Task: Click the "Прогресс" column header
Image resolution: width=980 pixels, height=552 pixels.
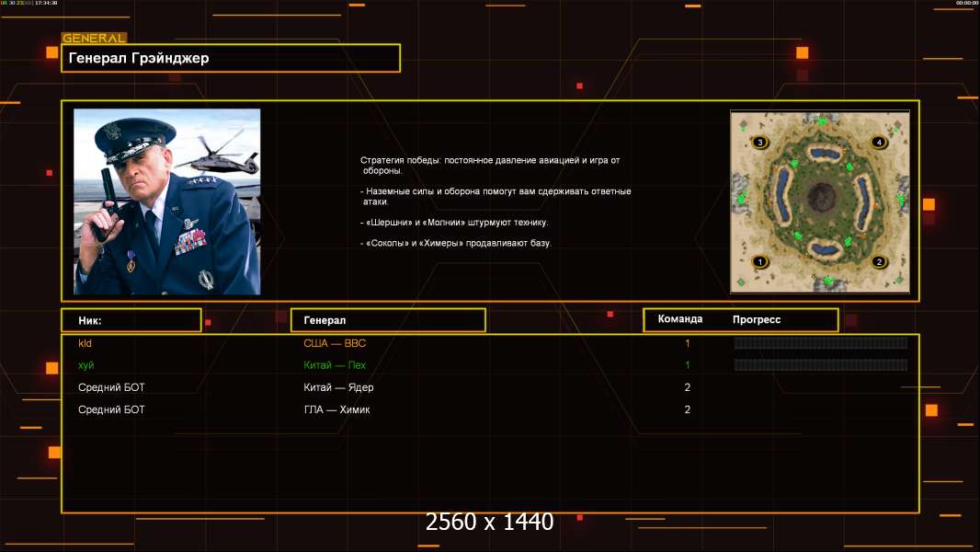Action: (757, 320)
